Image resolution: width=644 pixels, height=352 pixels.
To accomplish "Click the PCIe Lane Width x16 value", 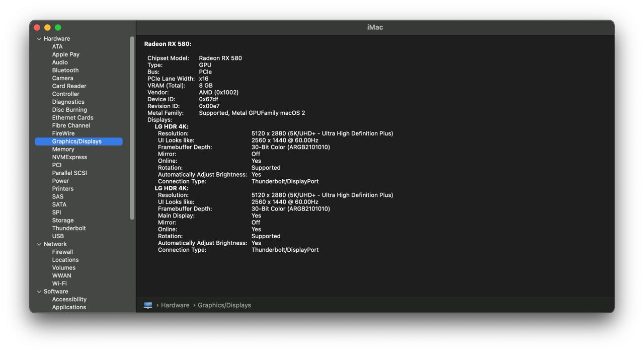I will (x=204, y=79).
